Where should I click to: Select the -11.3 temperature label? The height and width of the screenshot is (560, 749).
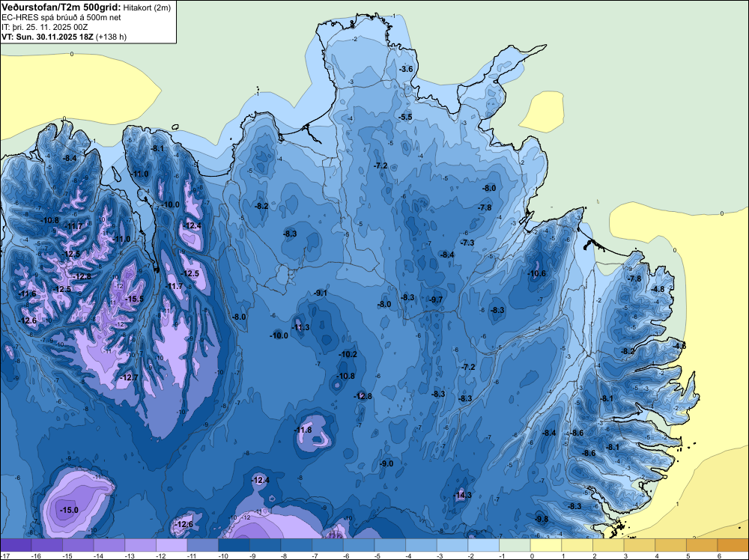(x=300, y=327)
